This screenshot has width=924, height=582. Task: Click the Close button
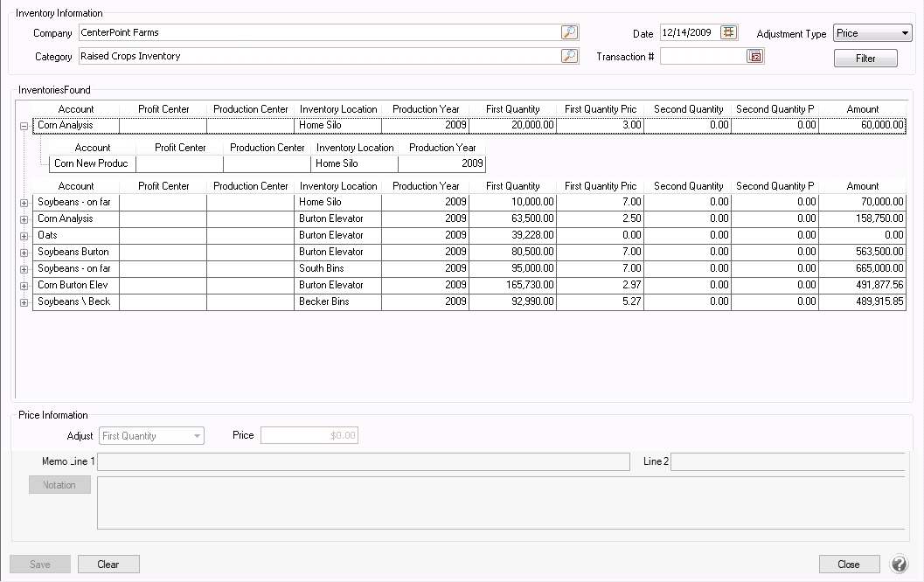click(x=849, y=565)
